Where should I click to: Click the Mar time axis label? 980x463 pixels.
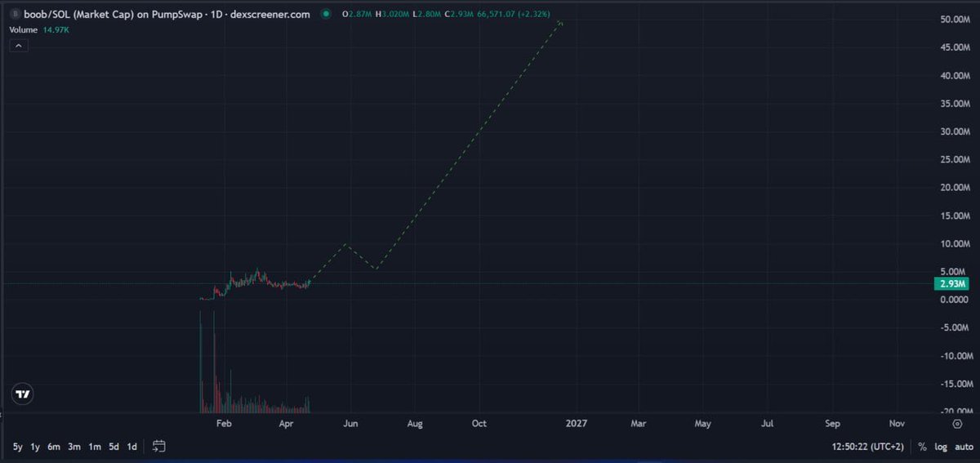click(x=639, y=424)
